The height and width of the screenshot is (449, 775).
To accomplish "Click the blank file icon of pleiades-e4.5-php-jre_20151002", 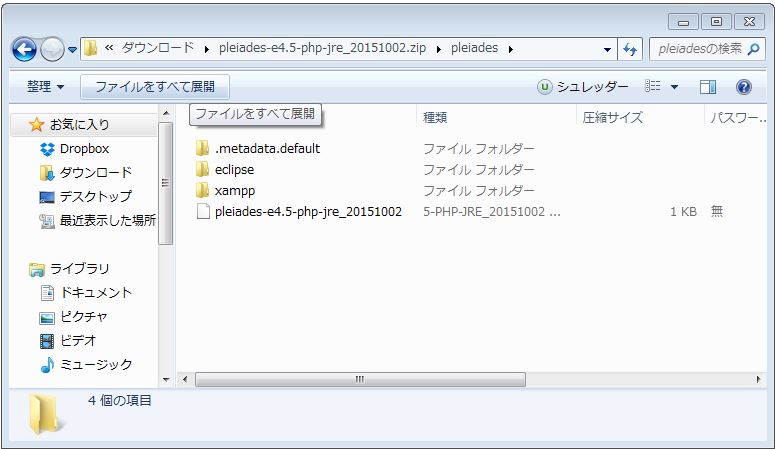I will [x=203, y=211].
